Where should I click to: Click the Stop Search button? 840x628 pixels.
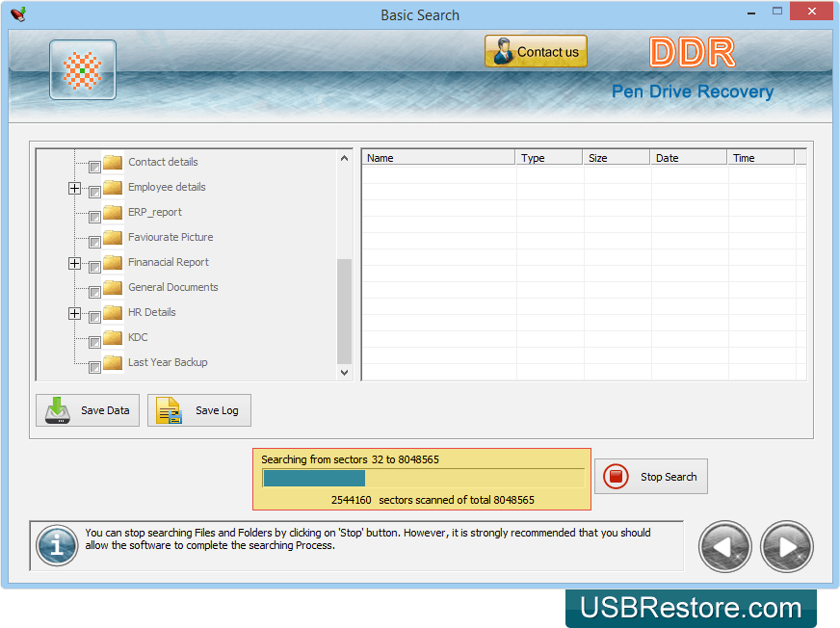point(651,477)
